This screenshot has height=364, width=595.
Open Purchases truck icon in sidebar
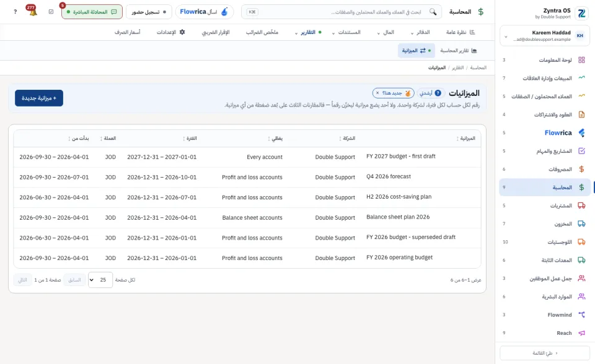pyautogui.click(x=581, y=206)
